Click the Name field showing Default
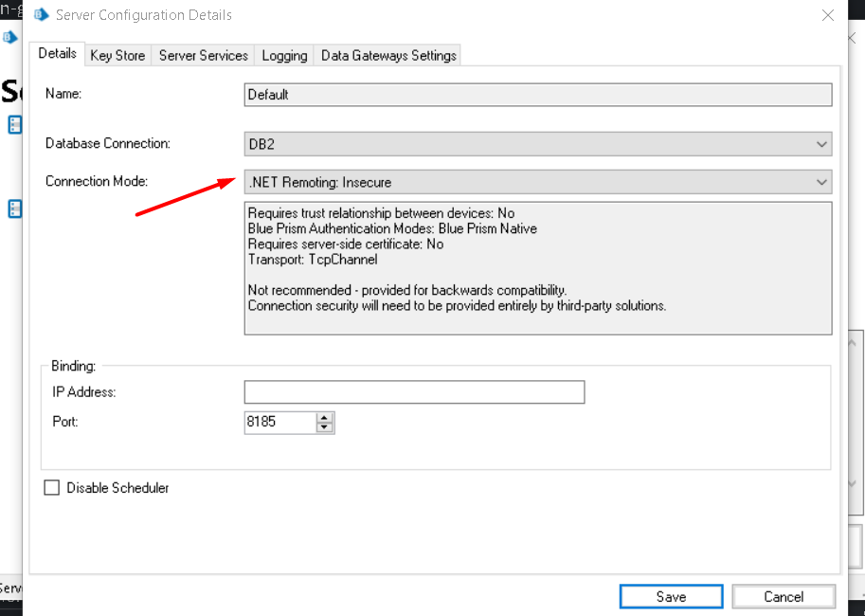Image resolution: width=865 pixels, height=616 pixels. (x=537, y=95)
